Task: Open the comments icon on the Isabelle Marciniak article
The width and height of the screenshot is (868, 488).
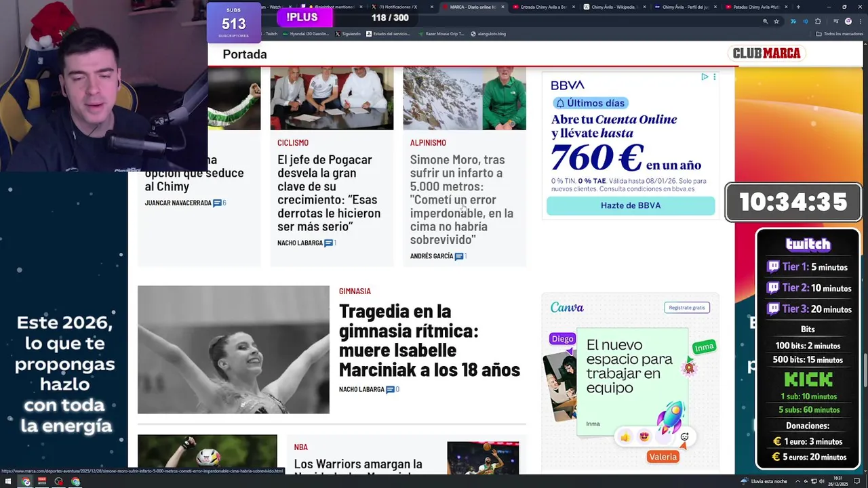Action: click(x=391, y=389)
